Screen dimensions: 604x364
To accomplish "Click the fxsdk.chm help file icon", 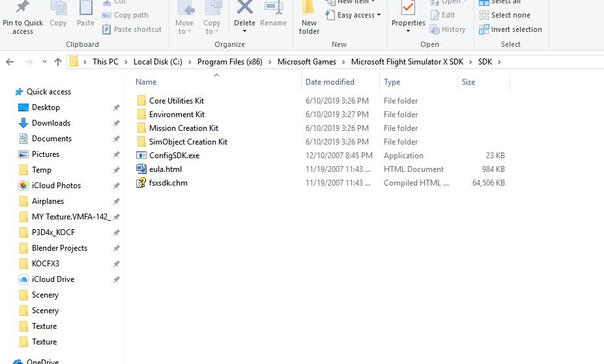I will [x=141, y=182].
